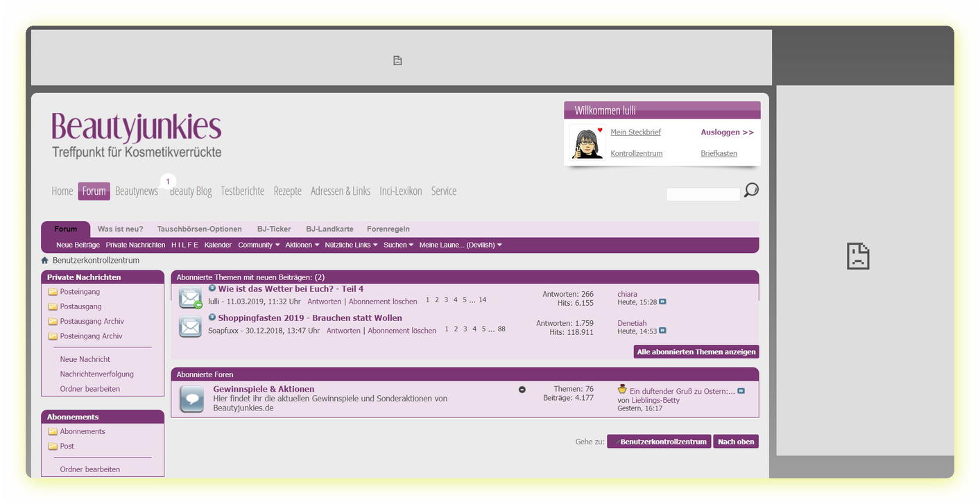Click the Posteingang folder icon
This screenshot has width=980, height=504.
point(53,292)
